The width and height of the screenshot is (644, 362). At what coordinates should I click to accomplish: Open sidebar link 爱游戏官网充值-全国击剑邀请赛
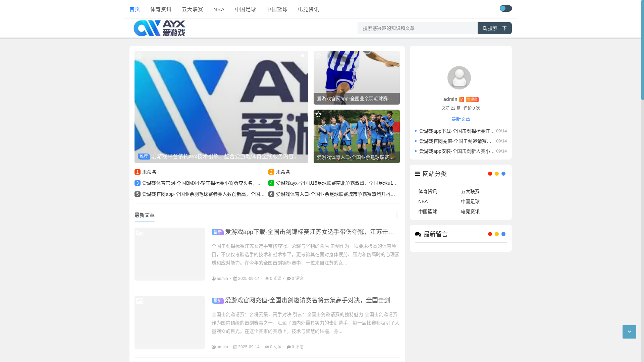pos(455,141)
